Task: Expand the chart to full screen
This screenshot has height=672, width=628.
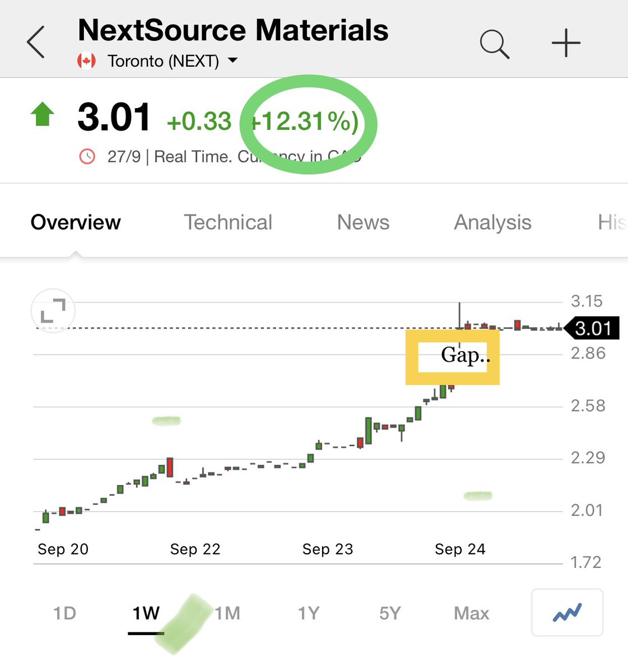Action: tap(52, 311)
